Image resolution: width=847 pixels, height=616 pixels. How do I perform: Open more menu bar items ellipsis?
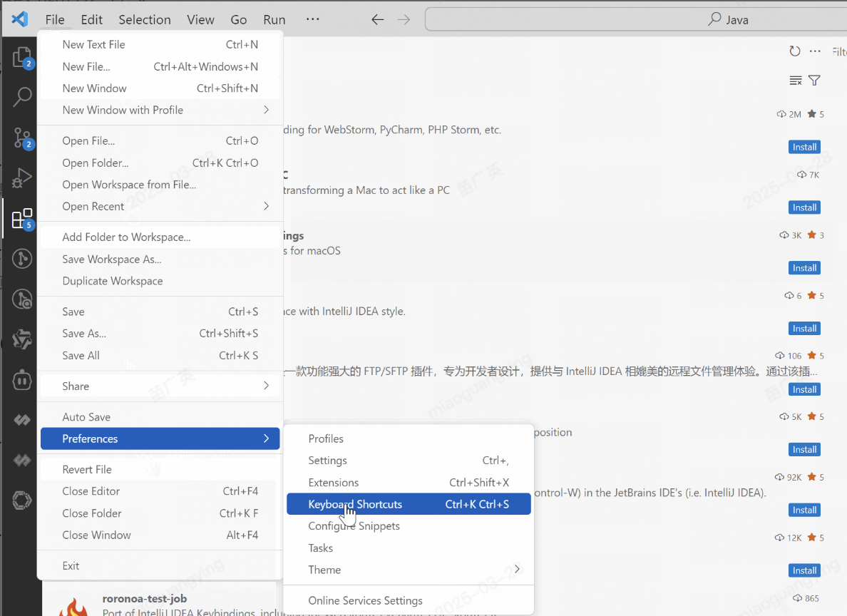pos(312,19)
